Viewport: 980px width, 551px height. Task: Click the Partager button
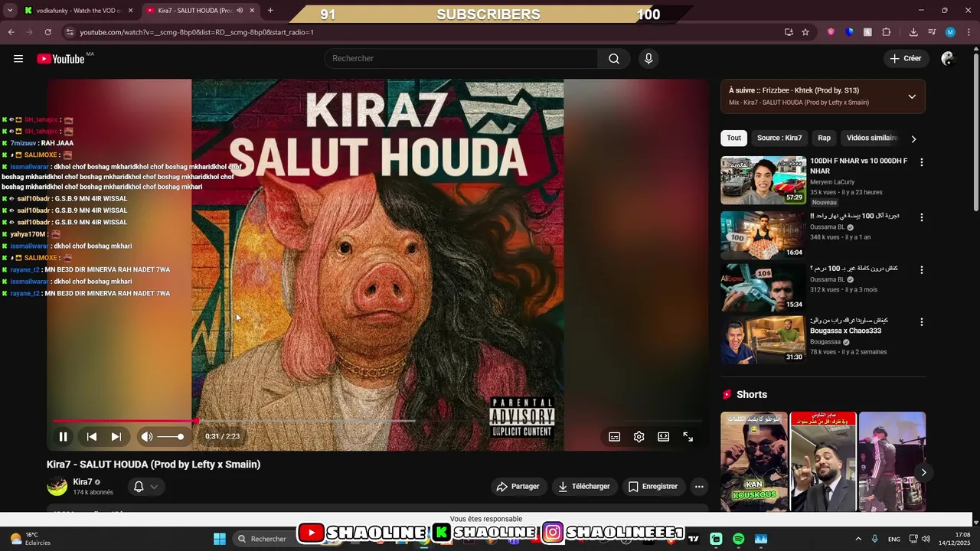tap(518, 487)
